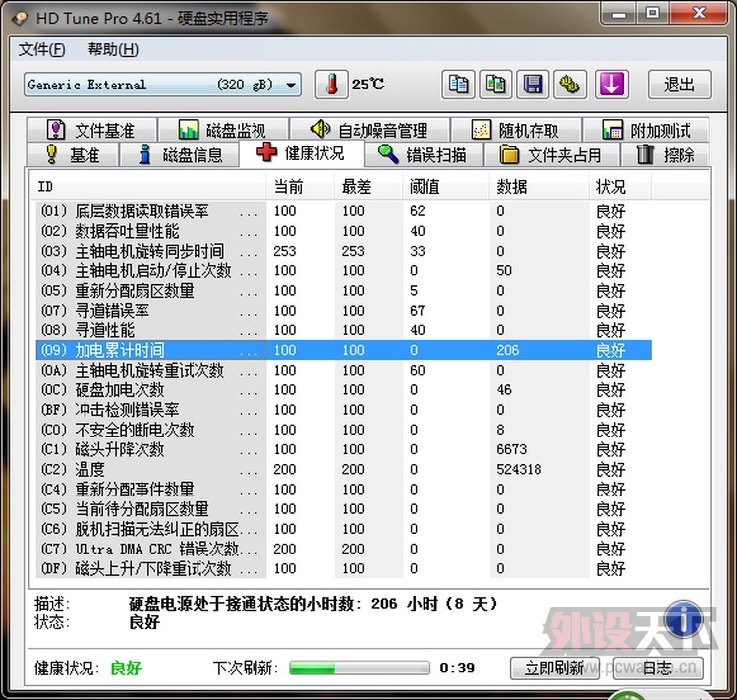The image size is (737, 700).
Task: Select row (07) 寻道错误率
Action: [x=344, y=311]
